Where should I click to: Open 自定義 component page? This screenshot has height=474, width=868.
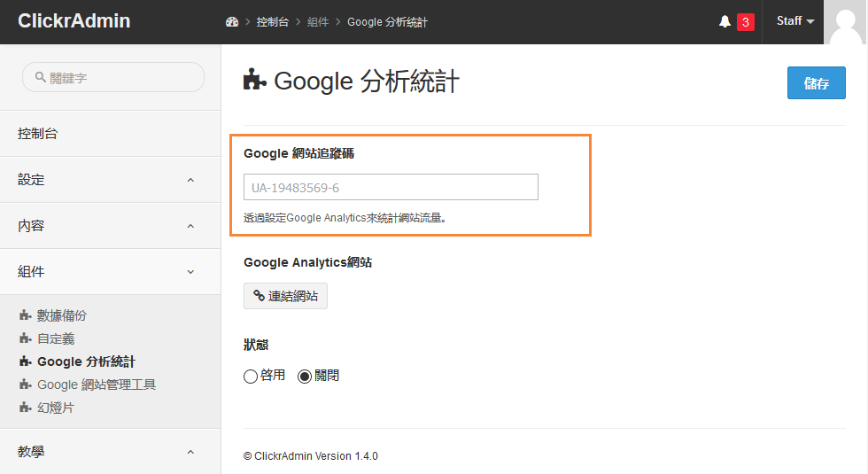click(55, 338)
